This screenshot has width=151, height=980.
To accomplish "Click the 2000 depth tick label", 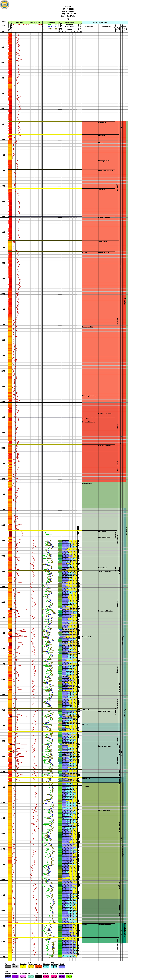I will [x=3, y=294].
